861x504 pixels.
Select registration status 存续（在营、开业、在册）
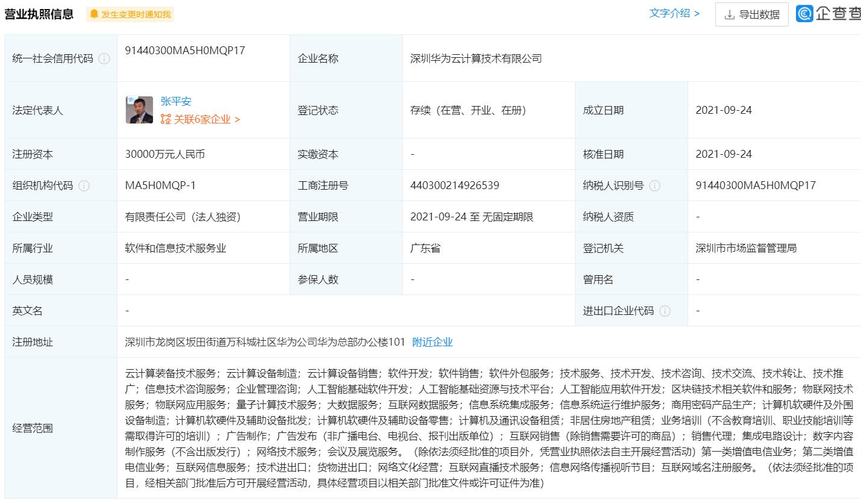coord(468,110)
